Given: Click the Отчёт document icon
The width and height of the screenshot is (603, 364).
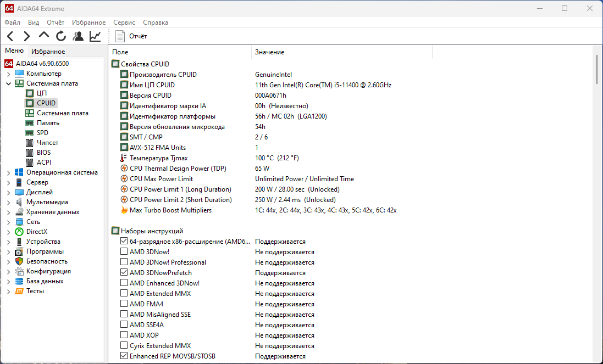Looking at the screenshot, I should click(120, 36).
